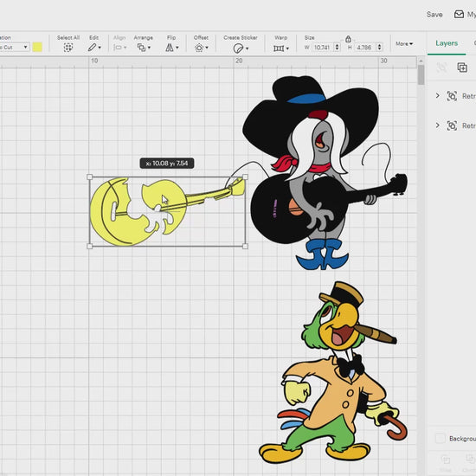Screen dimensions: 476x476
Task: Click the duplicate icon in Layers panel
Action: pos(462,68)
